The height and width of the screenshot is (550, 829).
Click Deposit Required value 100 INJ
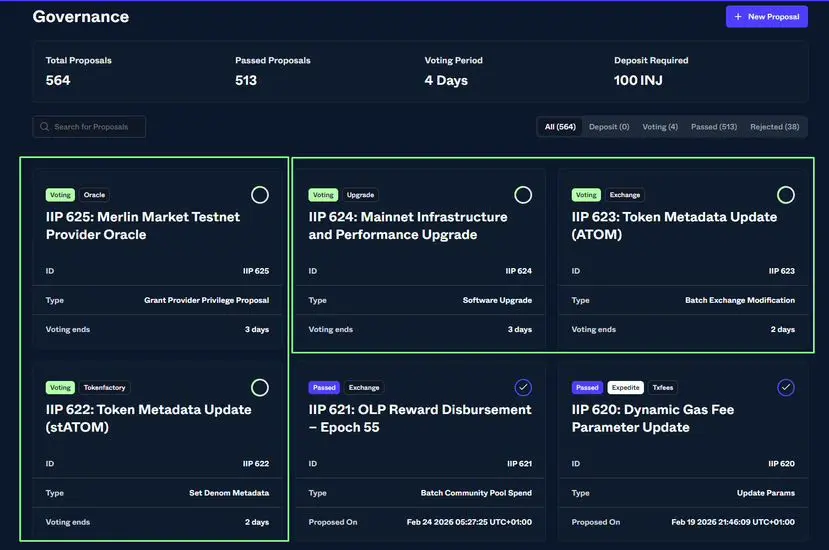(638, 80)
